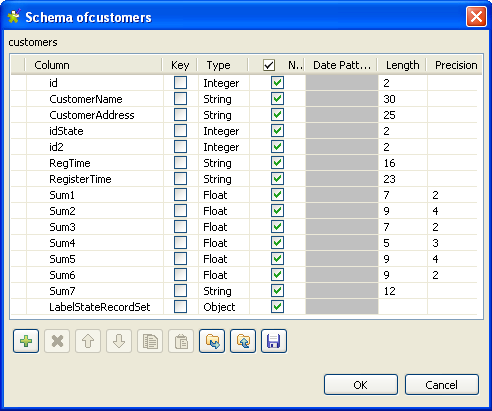Click the remove column X icon
Viewport: 492px width, 411px height.
pyautogui.click(x=57, y=341)
